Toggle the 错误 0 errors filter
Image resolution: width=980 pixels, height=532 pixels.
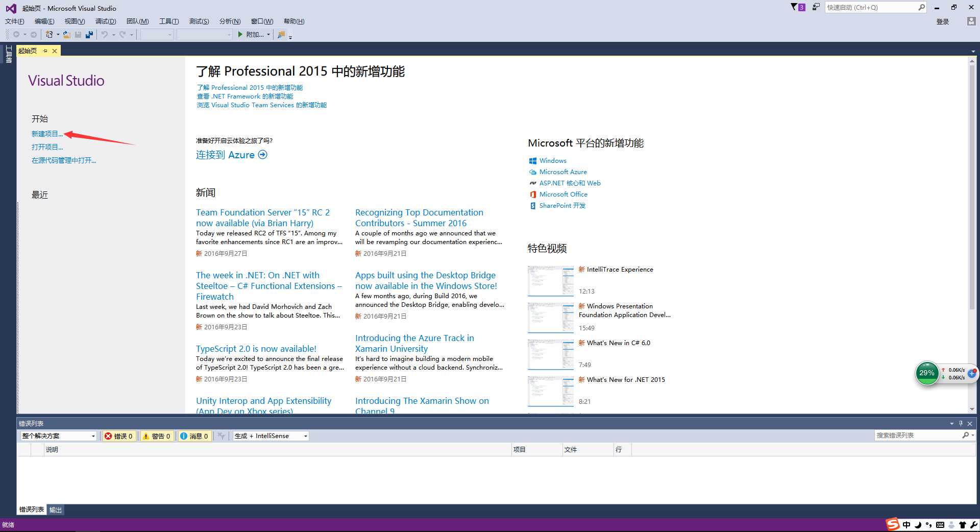118,436
